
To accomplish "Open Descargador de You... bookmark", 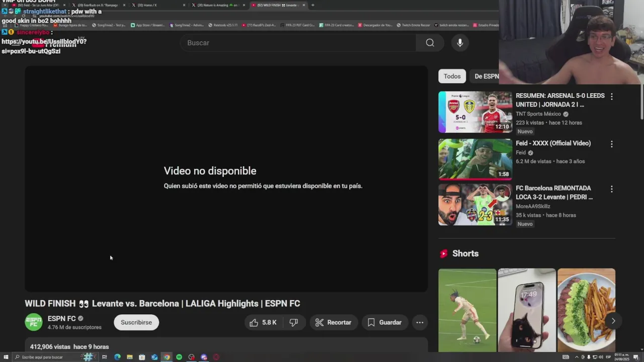I will tap(375, 25).
